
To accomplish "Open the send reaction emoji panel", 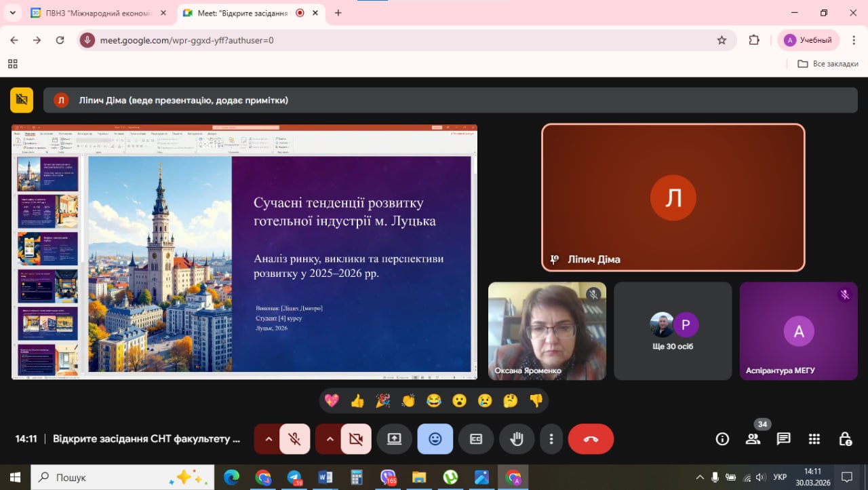I will [x=435, y=439].
